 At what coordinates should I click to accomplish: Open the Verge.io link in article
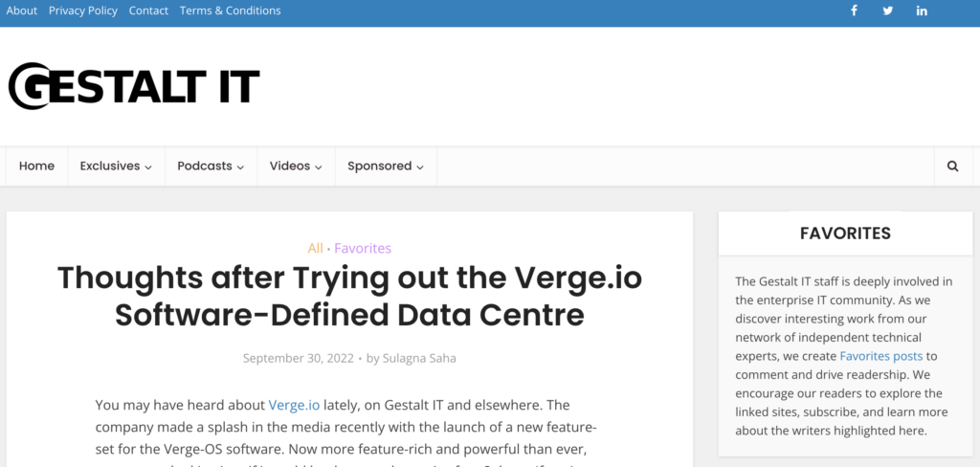point(295,405)
